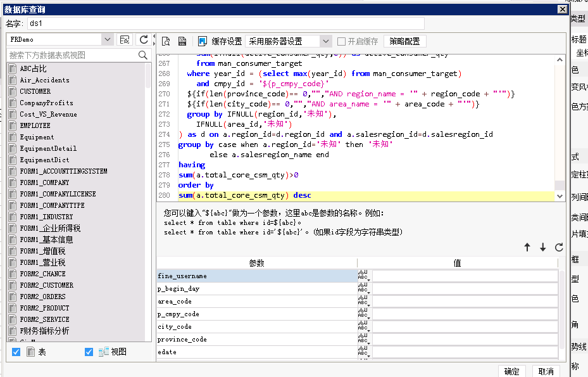The width and height of the screenshot is (588, 377).
Task: Click the SQL editor scroll up arrow
Action: point(560,60)
